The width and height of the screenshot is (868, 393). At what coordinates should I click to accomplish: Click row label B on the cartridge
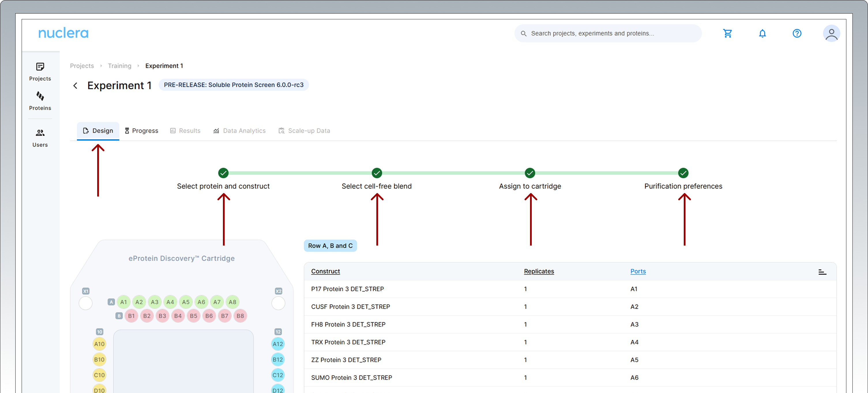[x=119, y=316]
